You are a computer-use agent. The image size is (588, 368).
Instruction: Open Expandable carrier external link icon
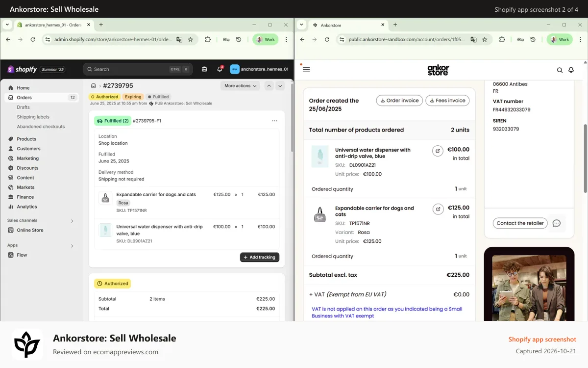438,209
